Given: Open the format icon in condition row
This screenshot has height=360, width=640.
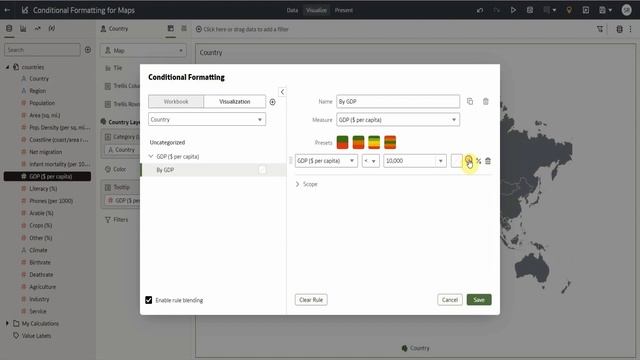Looking at the screenshot, I should point(469,160).
